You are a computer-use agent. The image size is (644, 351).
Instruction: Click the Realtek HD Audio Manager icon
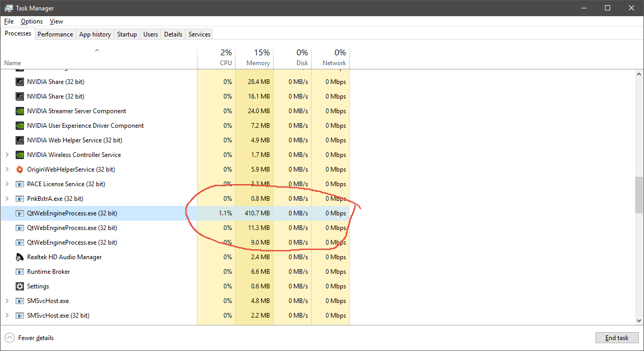coord(19,257)
